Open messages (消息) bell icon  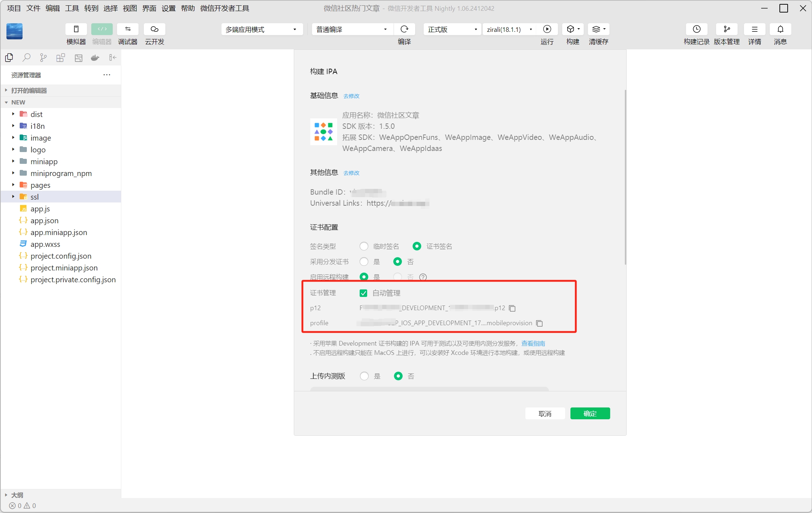pyautogui.click(x=780, y=29)
